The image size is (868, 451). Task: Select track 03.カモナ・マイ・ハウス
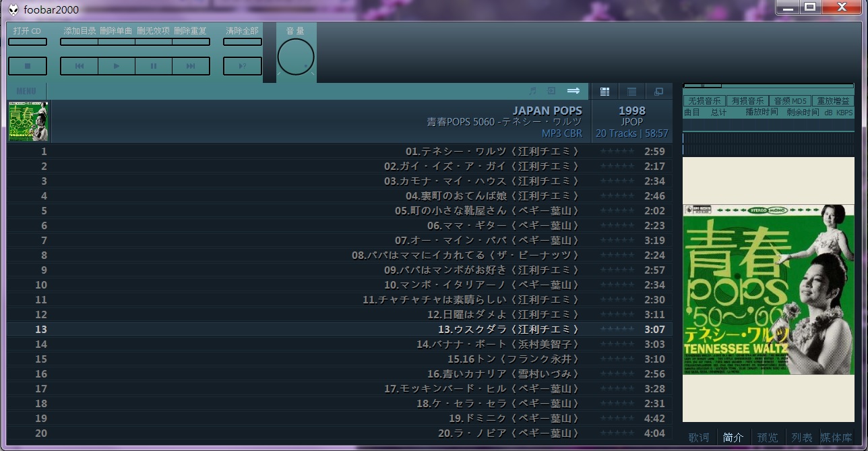tap(340, 181)
